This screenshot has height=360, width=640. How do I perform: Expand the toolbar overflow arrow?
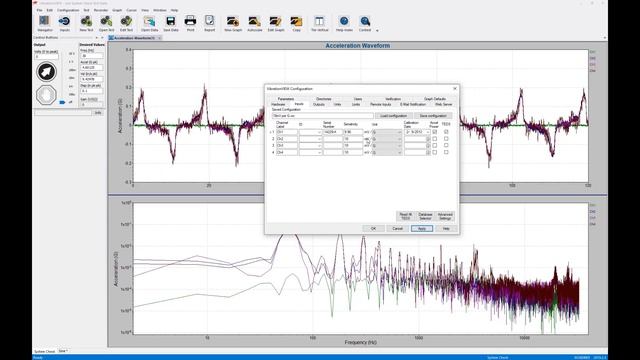pyautogui.click(x=377, y=31)
